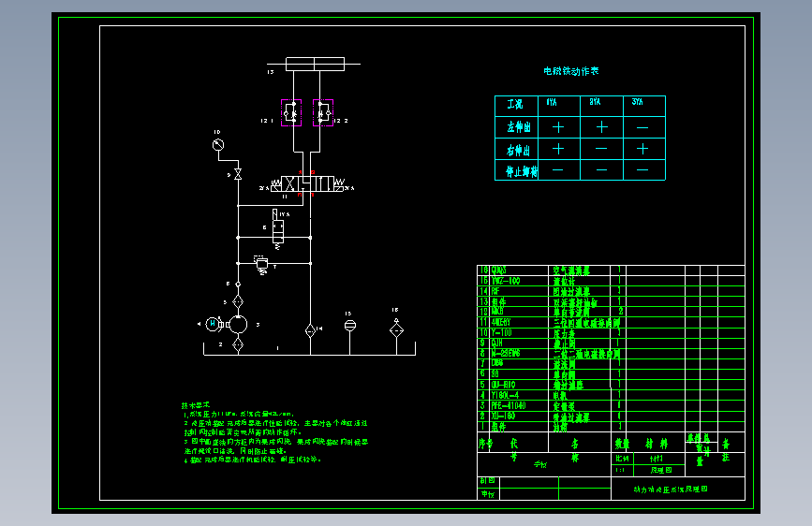Click the shut-off valve symbol labeled 9
Screen dimensions: 812x526
(x=238, y=174)
